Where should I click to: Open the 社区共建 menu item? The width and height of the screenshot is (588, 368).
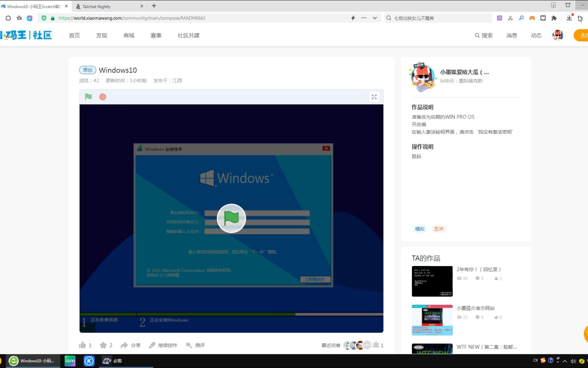click(x=189, y=35)
